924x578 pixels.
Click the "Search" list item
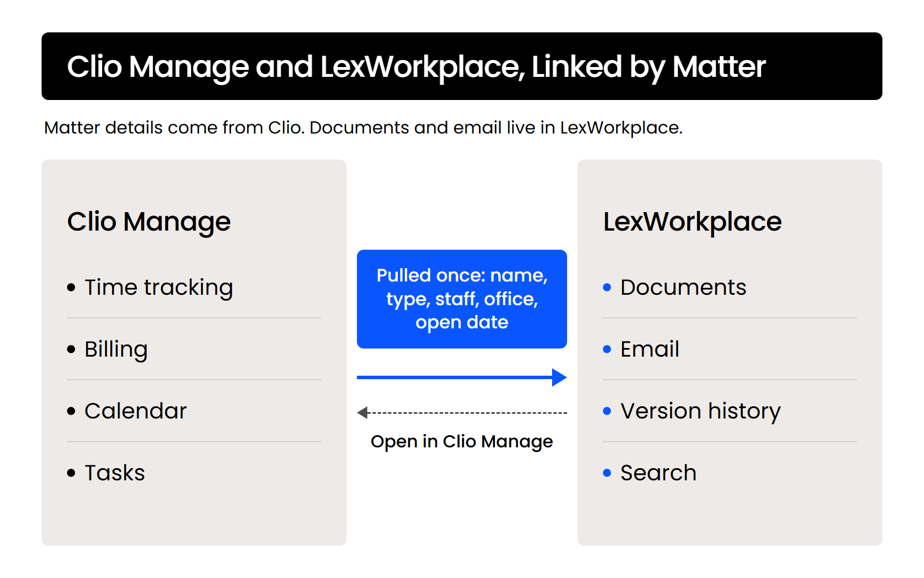coord(658,473)
